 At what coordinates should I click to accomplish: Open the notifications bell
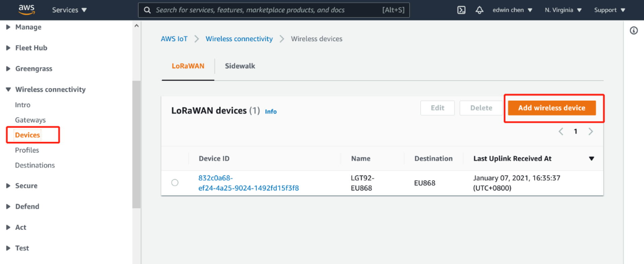[x=479, y=10]
